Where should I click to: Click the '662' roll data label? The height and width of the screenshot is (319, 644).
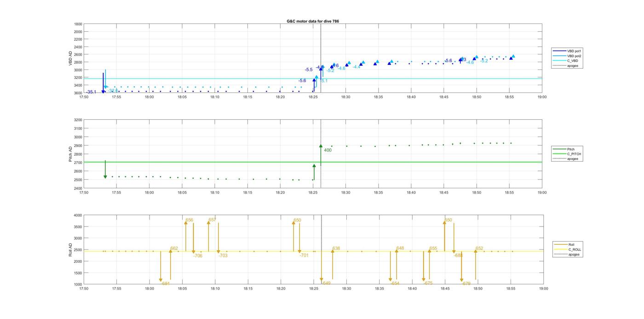point(174,249)
